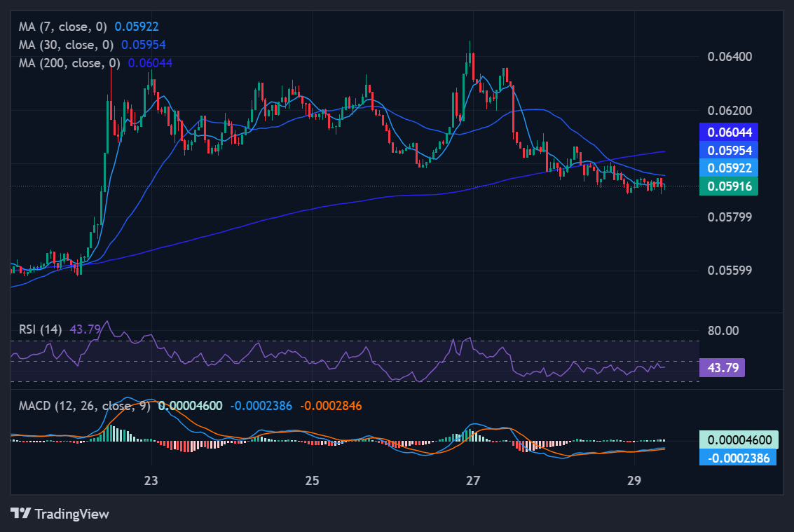
Task: Click the RSI (14) indicator label
Action: tap(40, 329)
